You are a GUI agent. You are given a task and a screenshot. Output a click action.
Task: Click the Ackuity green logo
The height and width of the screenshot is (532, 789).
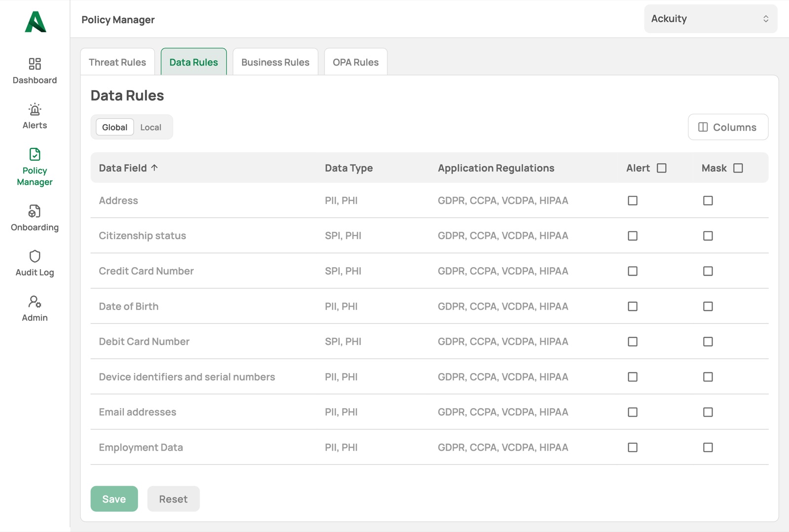pos(36,22)
